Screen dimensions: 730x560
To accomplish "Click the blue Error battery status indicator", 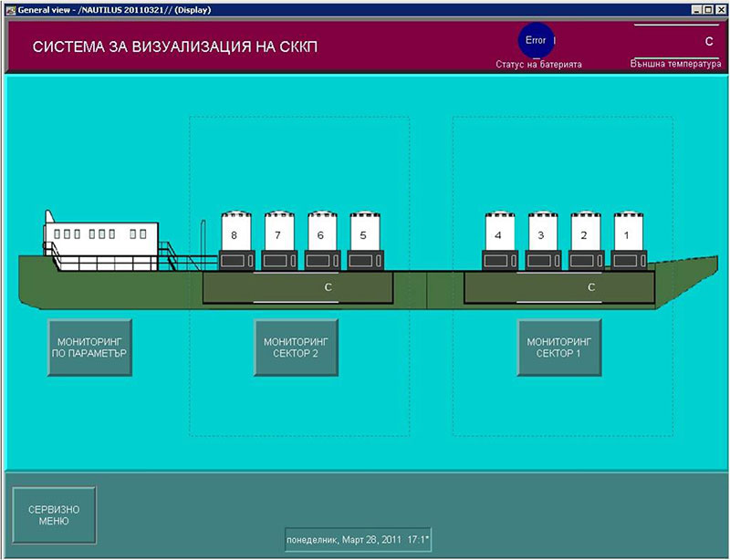I will [537, 40].
